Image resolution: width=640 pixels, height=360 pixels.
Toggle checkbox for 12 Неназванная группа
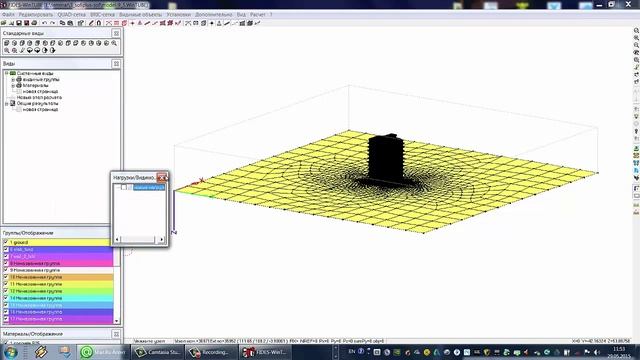click(6, 291)
